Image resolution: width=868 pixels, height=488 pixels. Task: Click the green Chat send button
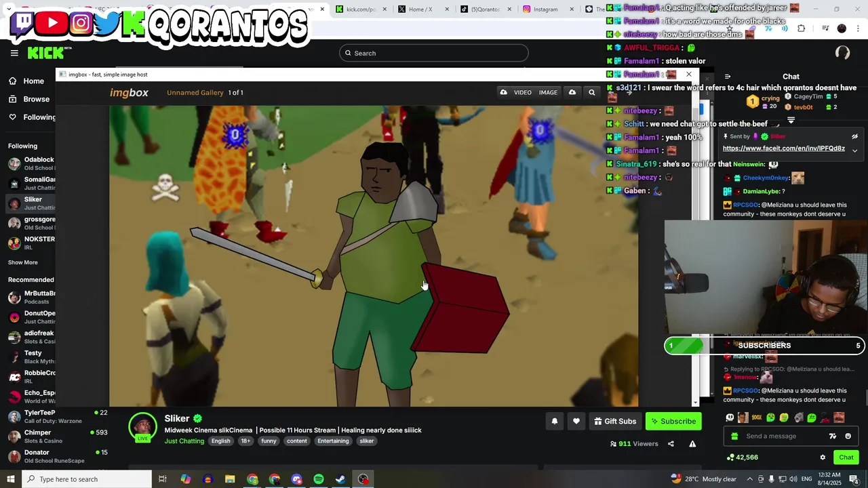[x=846, y=457]
